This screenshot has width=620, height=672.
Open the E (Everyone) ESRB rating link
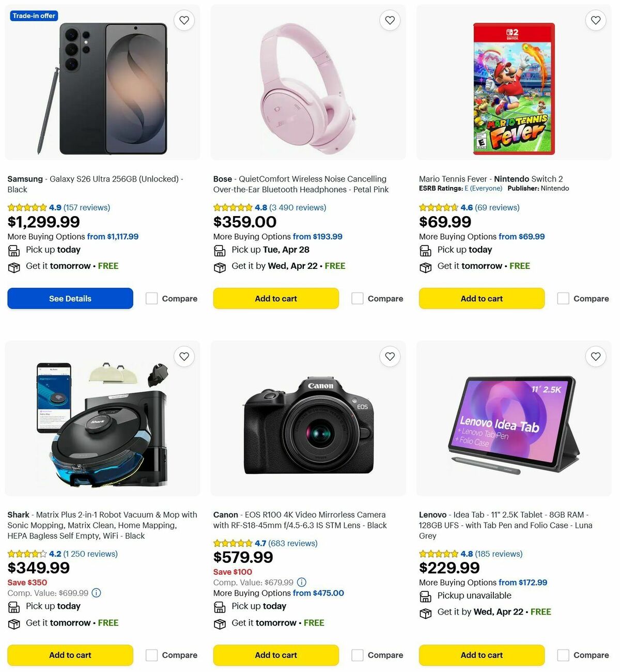tap(484, 188)
